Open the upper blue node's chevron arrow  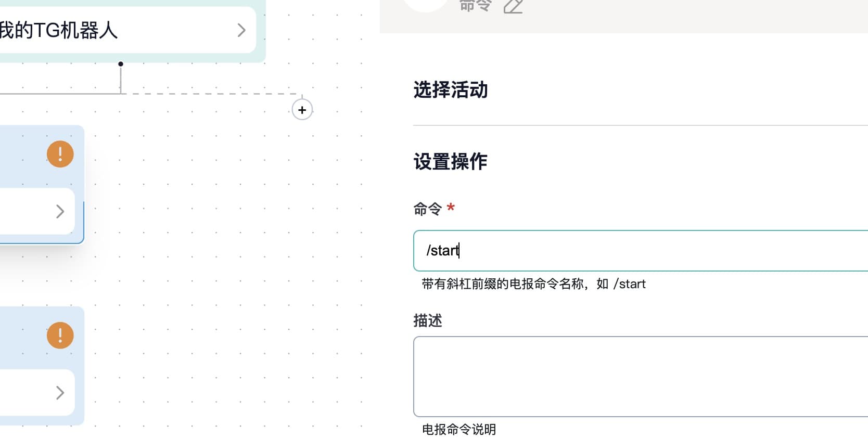[60, 211]
